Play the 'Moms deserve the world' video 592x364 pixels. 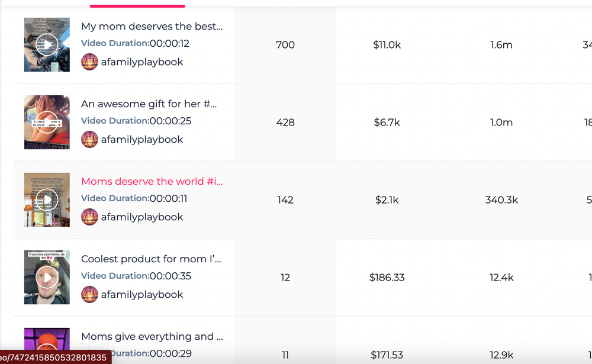click(47, 199)
